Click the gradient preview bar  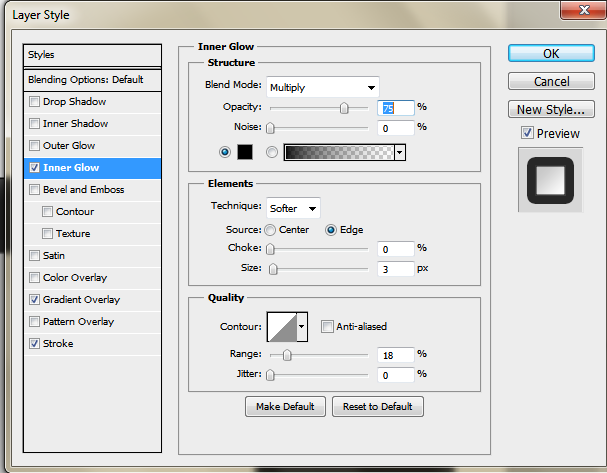339,153
